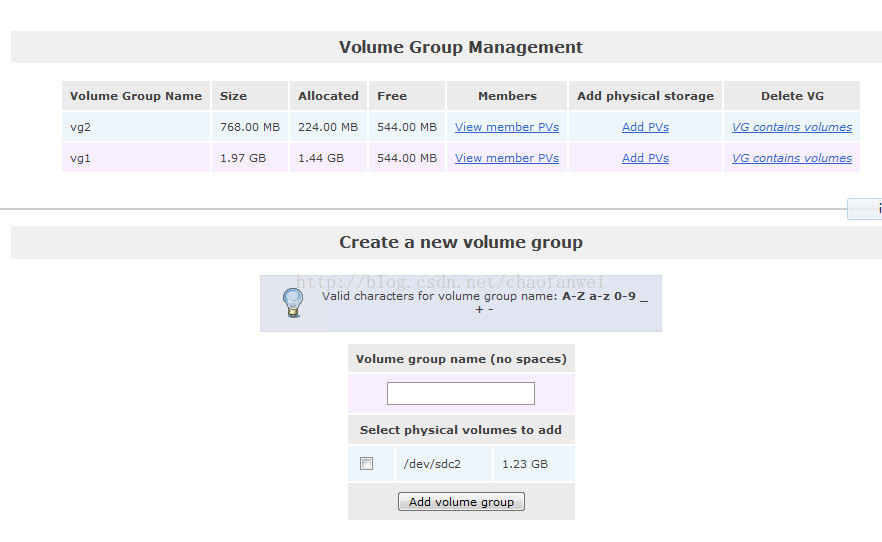Click VG contains volumes link for vg2
This screenshot has height=542, width=882.
791,127
